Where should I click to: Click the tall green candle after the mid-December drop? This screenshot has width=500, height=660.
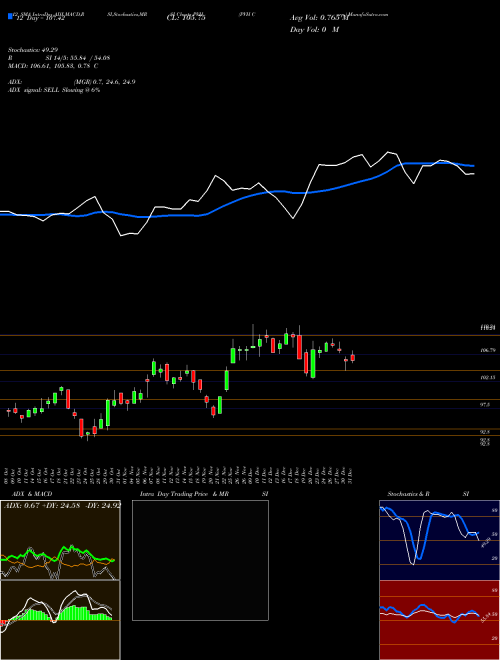click(313, 363)
